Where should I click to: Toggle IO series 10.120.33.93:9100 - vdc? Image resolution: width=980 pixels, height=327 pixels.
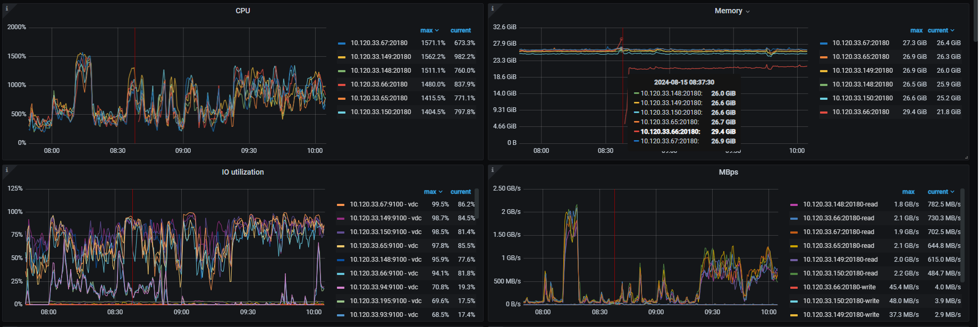coord(384,315)
